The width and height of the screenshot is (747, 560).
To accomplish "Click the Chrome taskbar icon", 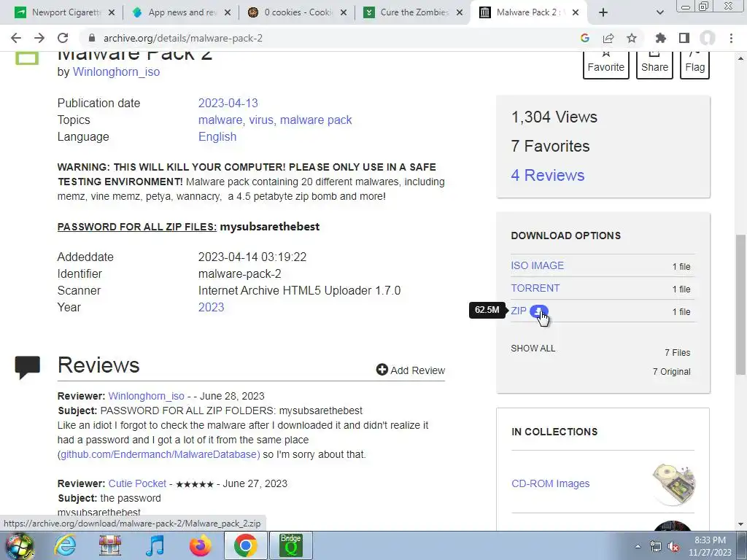I will (245, 545).
